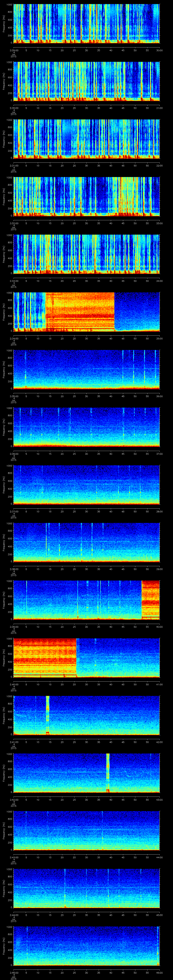Select the spectrogram plot starting at 2:31:00
The width and height of the screenshot is (173, 980).
(x=86, y=139)
